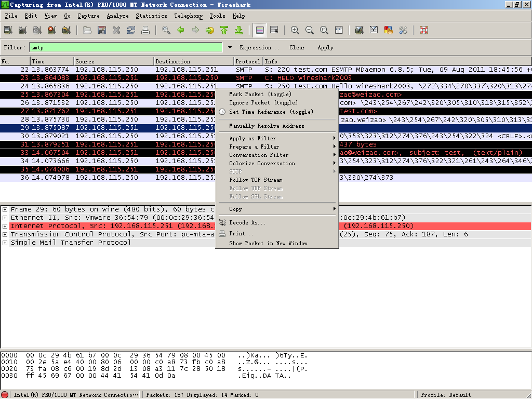Open capture options icon in toolbar
This screenshot has height=399, width=532.
pyautogui.click(x=23, y=30)
